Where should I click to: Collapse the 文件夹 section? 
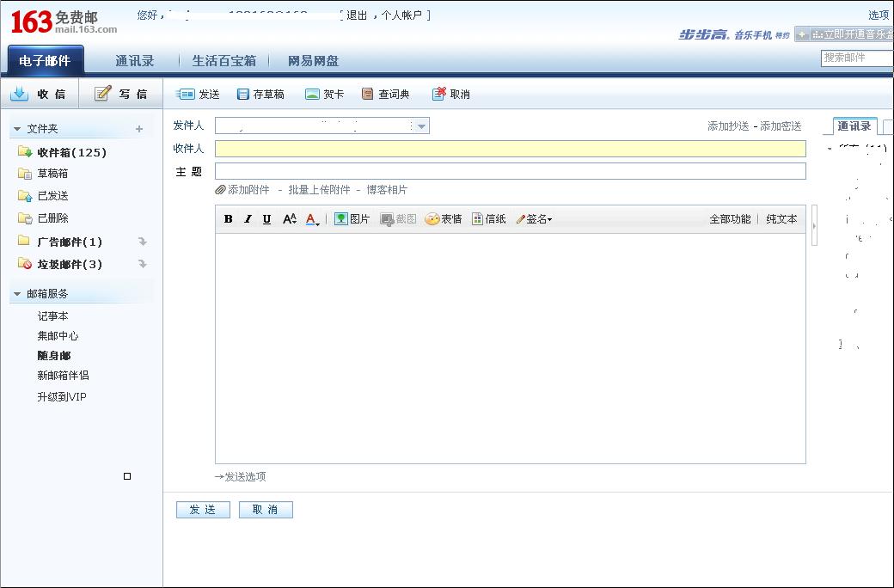17,129
